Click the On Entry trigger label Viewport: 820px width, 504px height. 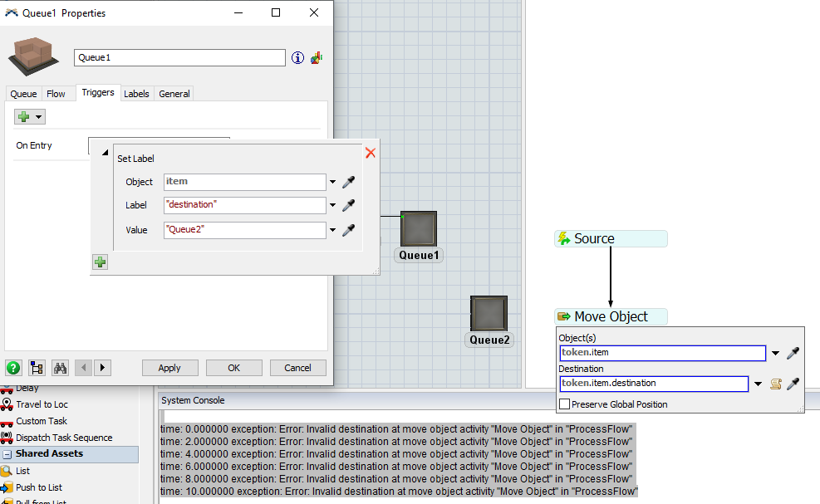point(34,145)
